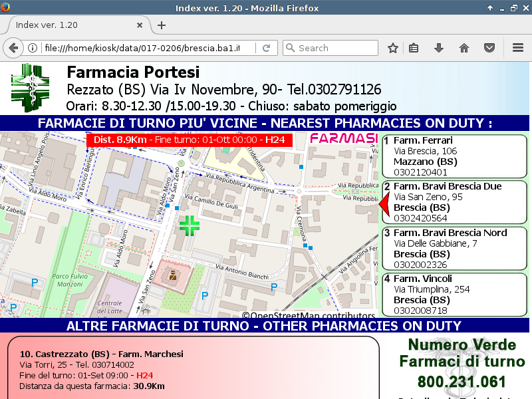Bookmark this page with the star icon

tap(393, 48)
